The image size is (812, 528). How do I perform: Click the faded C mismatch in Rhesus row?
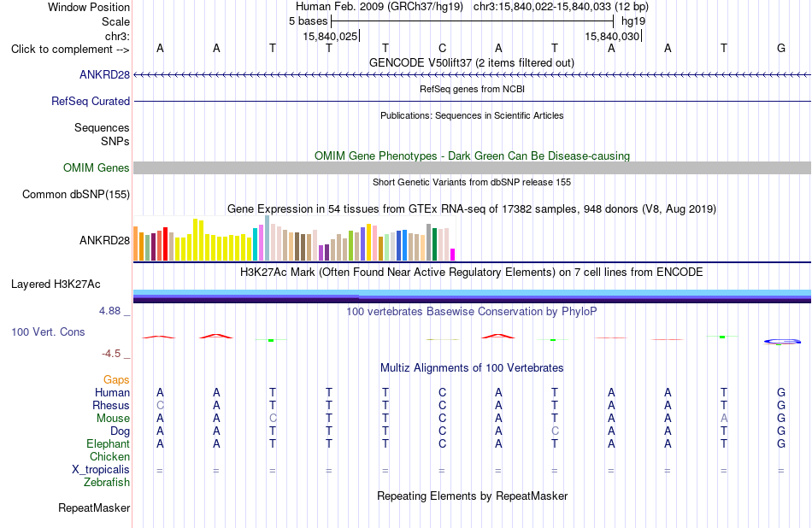160,405
